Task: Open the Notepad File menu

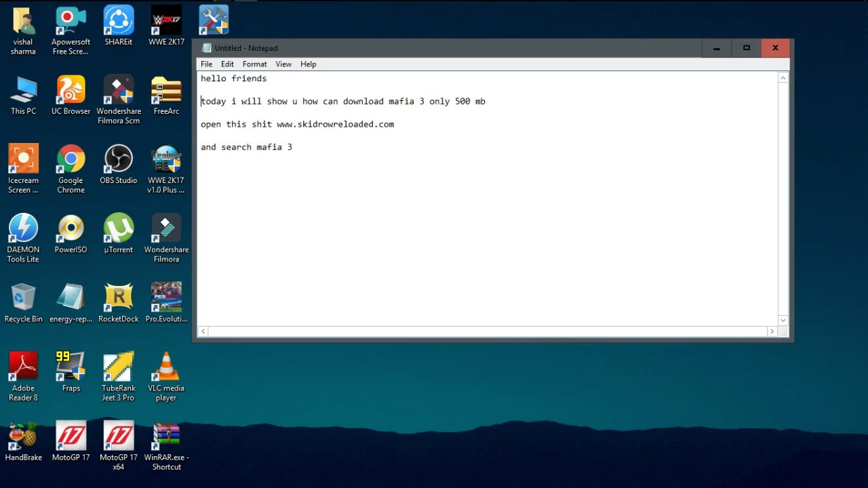Action: [x=207, y=64]
